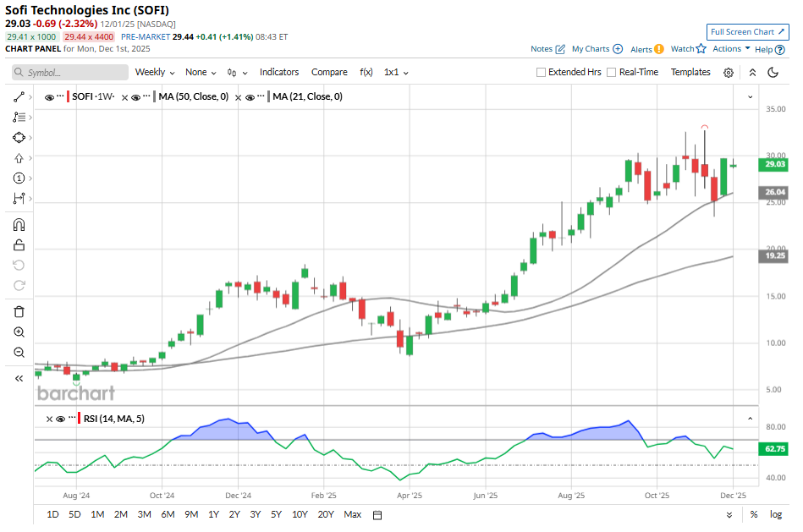Select the arrow marker tool
This screenshot has height=532, width=803.
click(x=19, y=158)
